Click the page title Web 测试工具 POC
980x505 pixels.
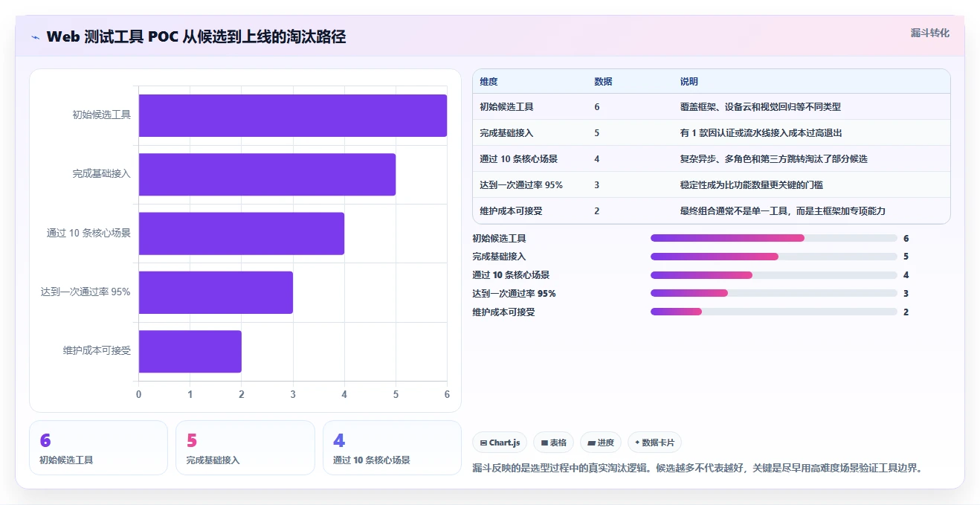tap(196, 37)
